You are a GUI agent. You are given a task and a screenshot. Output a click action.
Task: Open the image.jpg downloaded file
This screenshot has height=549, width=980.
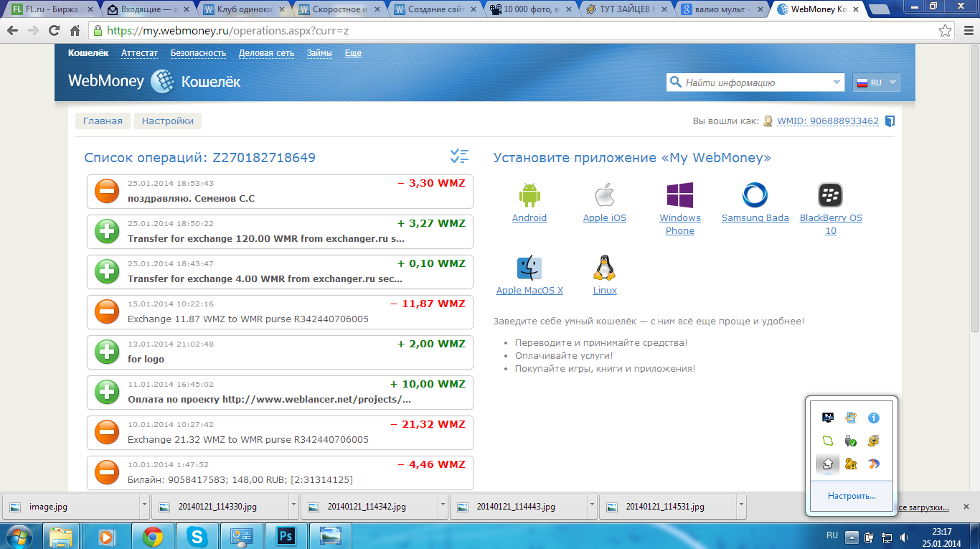pos(71,506)
